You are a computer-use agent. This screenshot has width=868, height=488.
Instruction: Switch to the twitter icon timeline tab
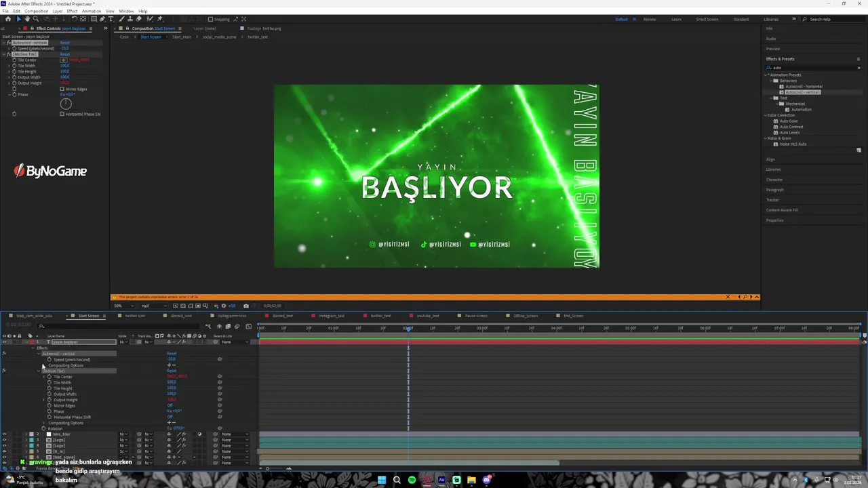tap(134, 316)
